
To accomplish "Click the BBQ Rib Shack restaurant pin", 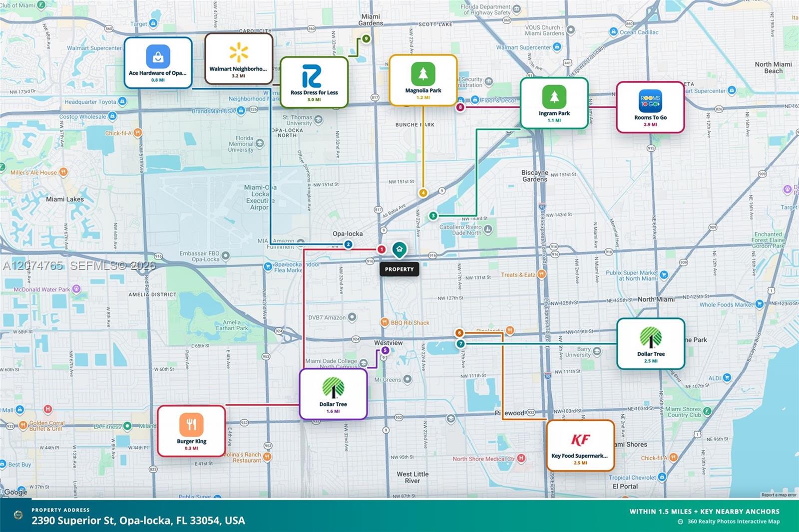I will [x=385, y=322].
